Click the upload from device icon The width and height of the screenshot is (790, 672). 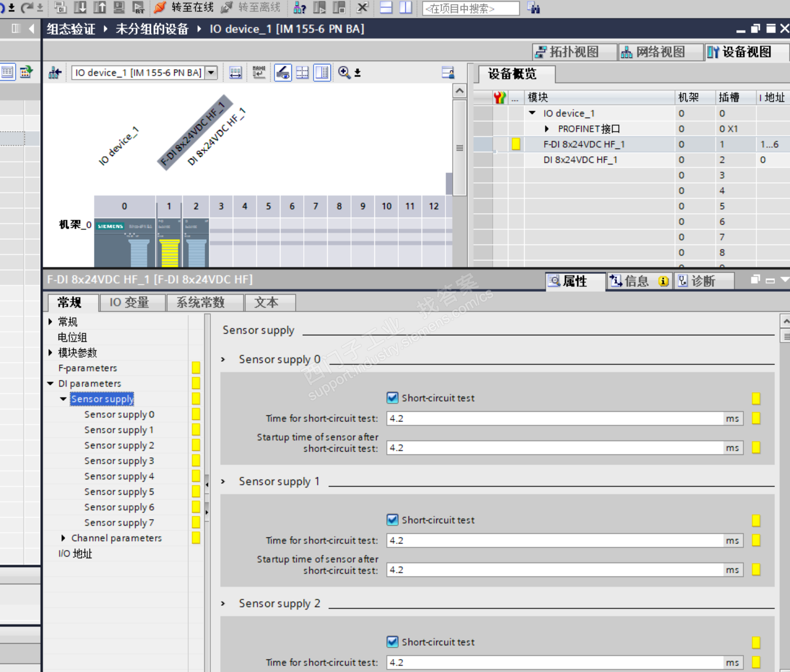click(100, 8)
